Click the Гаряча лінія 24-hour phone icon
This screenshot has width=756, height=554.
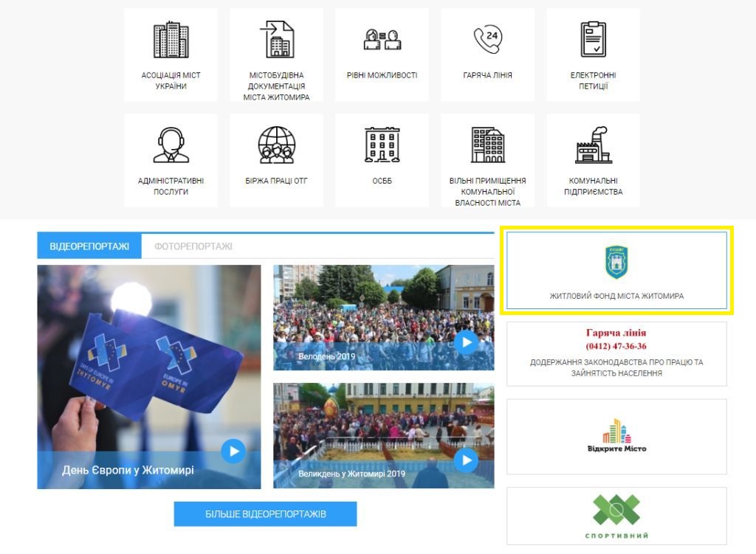pos(487,39)
